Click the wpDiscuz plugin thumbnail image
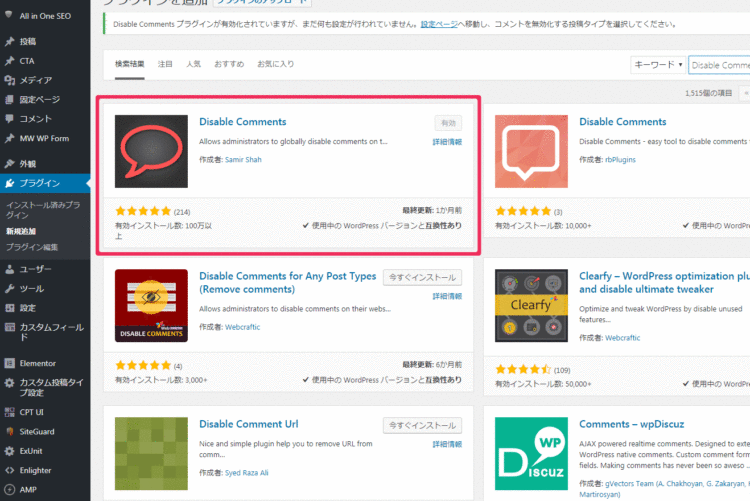The height and width of the screenshot is (501, 750). pos(531,454)
